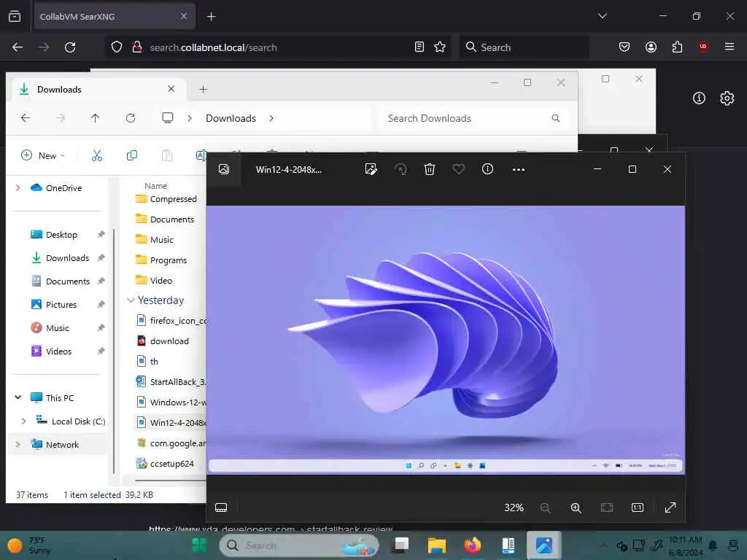Viewport: 747px width, 560px height.
Task: Refresh the Downloads folder view
Action: (x=131, y=118)
